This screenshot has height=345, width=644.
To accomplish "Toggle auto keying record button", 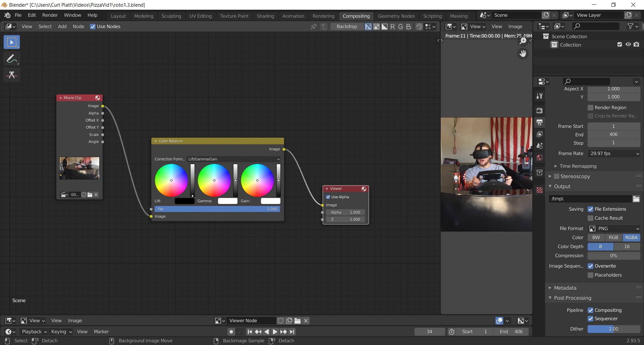I will click(231, 332).
